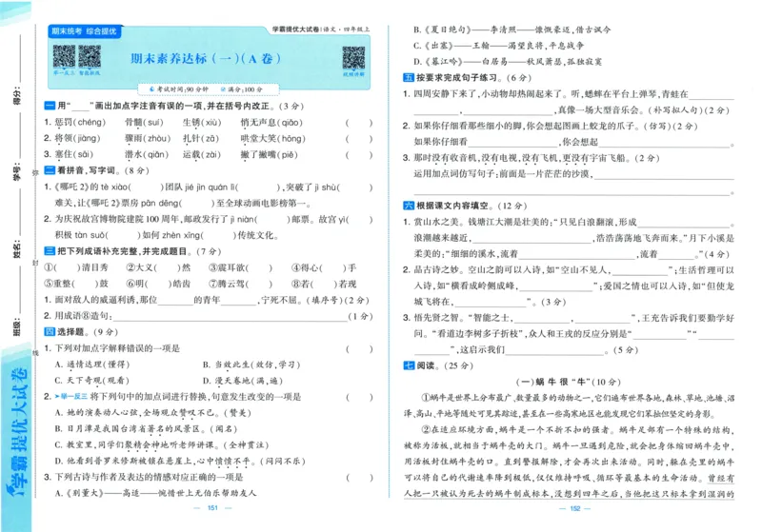Click the heading '选择题。(9分)'
The width and height of the screenshot is (762, 532).
click(88, 331)
